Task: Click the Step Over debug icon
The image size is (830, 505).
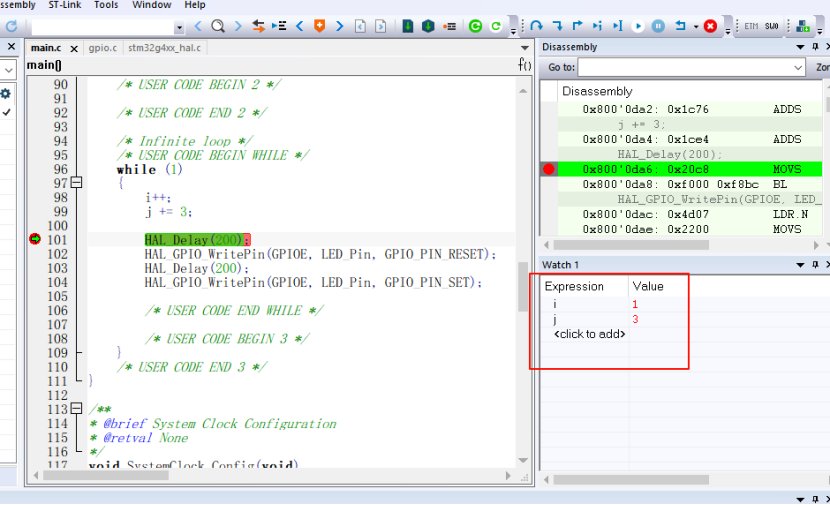Action: point(537,26)
